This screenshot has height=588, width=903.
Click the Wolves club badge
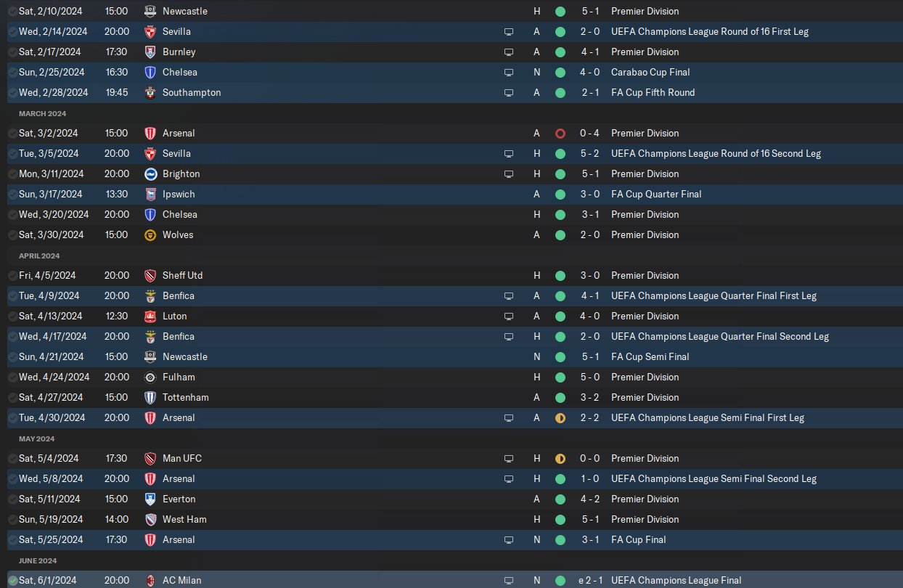150,234
